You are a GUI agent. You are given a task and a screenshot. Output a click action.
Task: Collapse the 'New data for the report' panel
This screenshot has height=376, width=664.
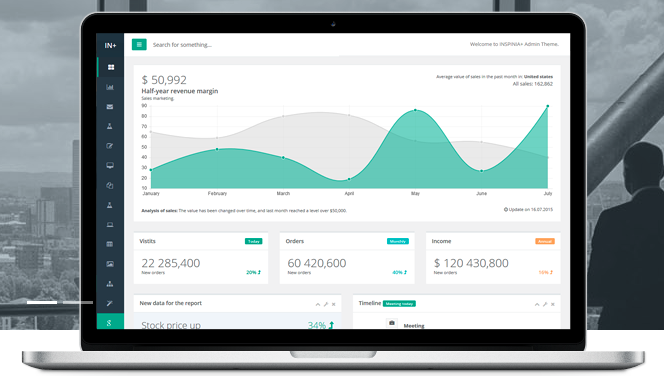click(x=318, y=304)
